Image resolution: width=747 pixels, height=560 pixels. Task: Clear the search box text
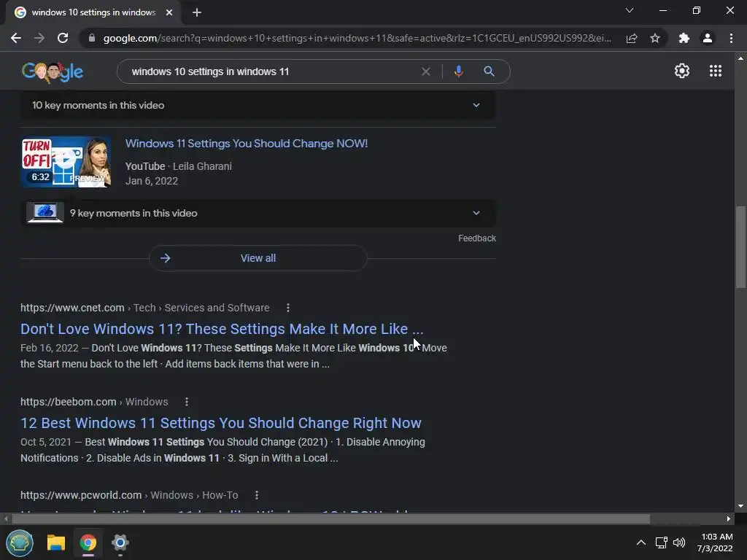coord(426,71)
